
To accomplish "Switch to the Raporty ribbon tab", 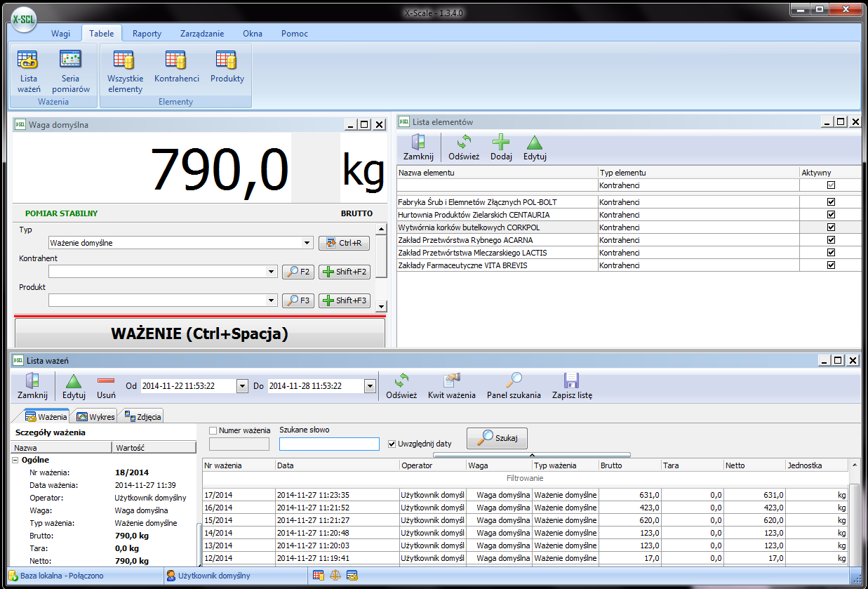I will pos(147,33).
